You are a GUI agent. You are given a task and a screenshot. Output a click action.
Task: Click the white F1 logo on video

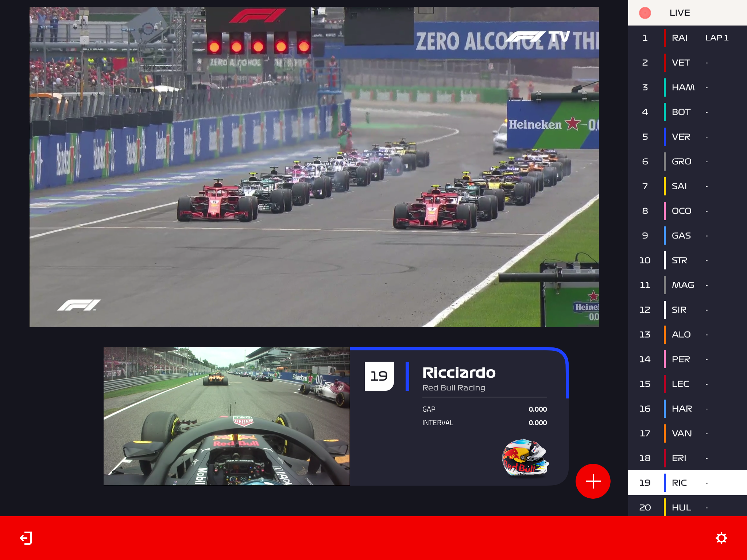(x=79, y=305)
